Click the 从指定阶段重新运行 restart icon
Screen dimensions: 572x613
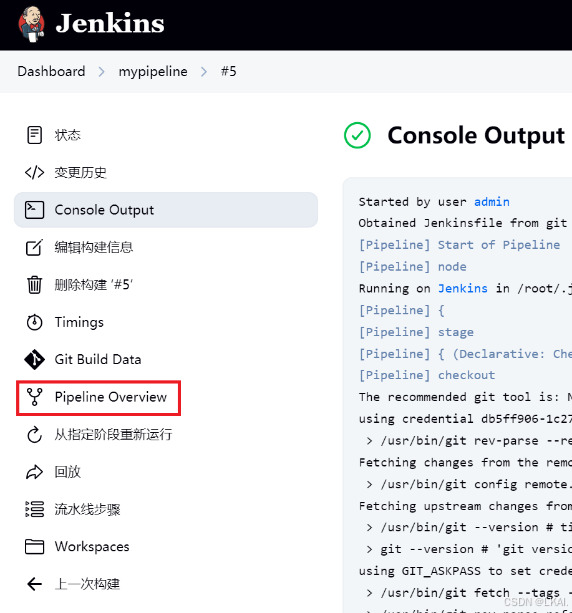(34, 434)
